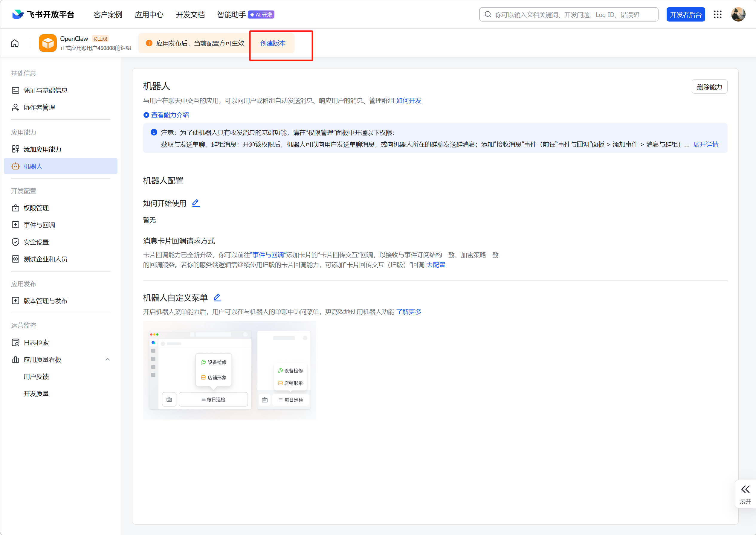
Task: Click the OpenClaw orange app icon
Action: (x=48, y=43)
